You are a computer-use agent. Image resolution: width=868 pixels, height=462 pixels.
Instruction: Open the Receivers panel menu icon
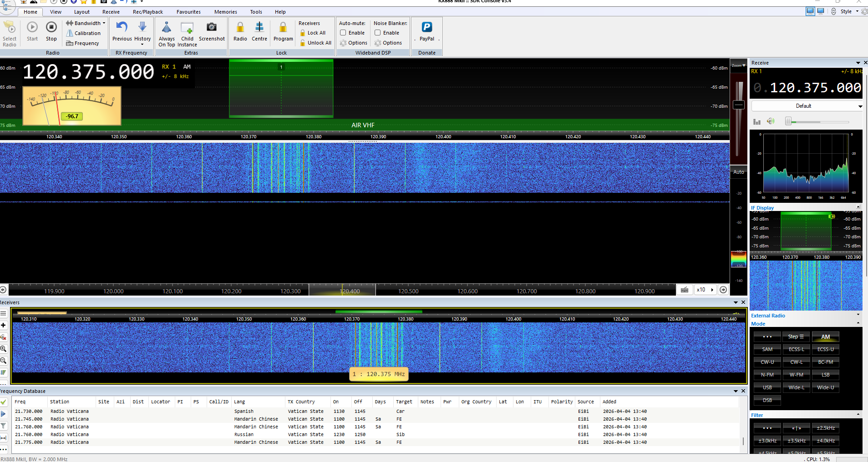click(3, 313)
